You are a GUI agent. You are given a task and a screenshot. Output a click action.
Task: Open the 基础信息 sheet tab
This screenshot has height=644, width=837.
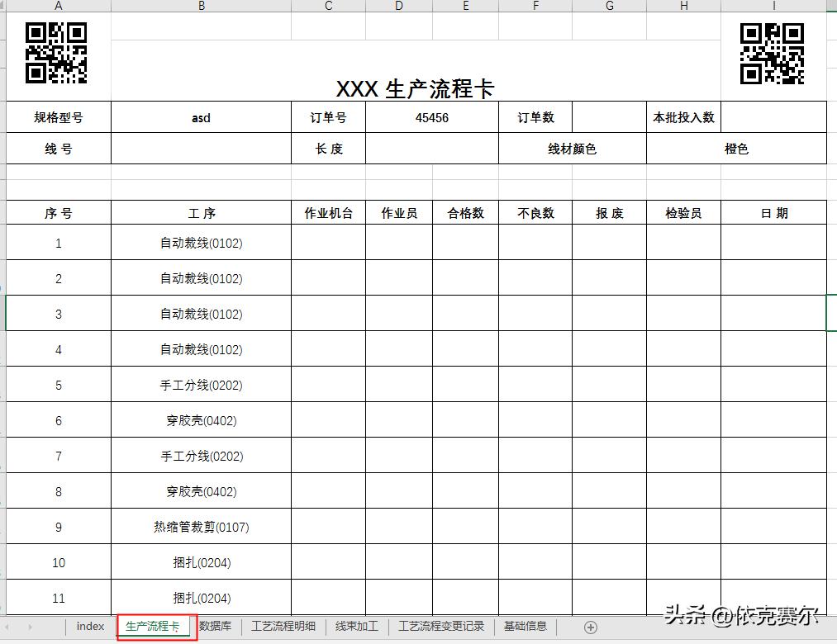coord(526,626)
